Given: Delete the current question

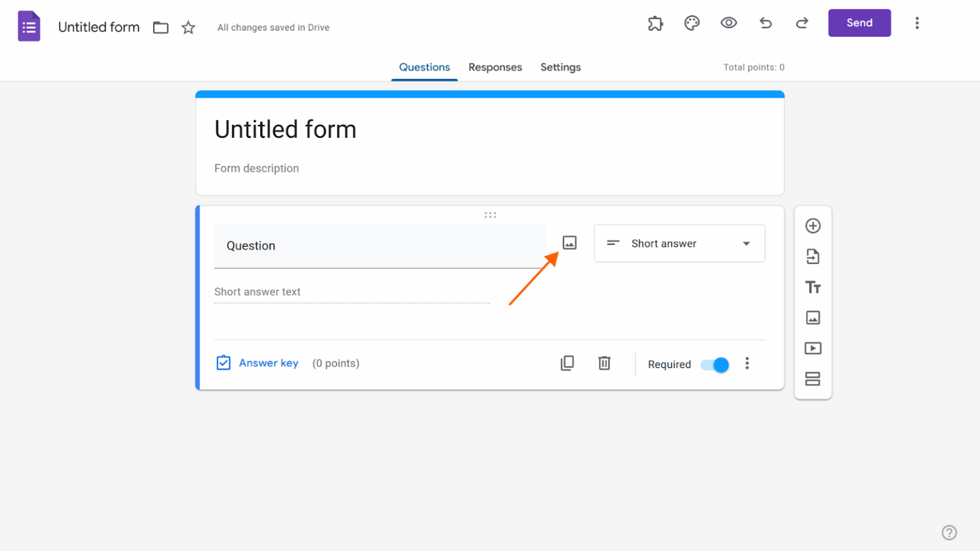Looking at the screenshot, I should [604, 362].
